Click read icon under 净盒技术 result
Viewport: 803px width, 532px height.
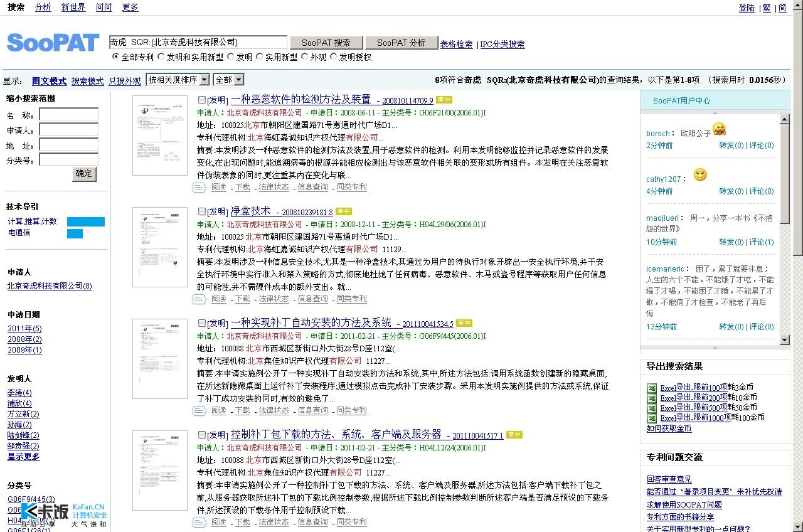(199, 299)
